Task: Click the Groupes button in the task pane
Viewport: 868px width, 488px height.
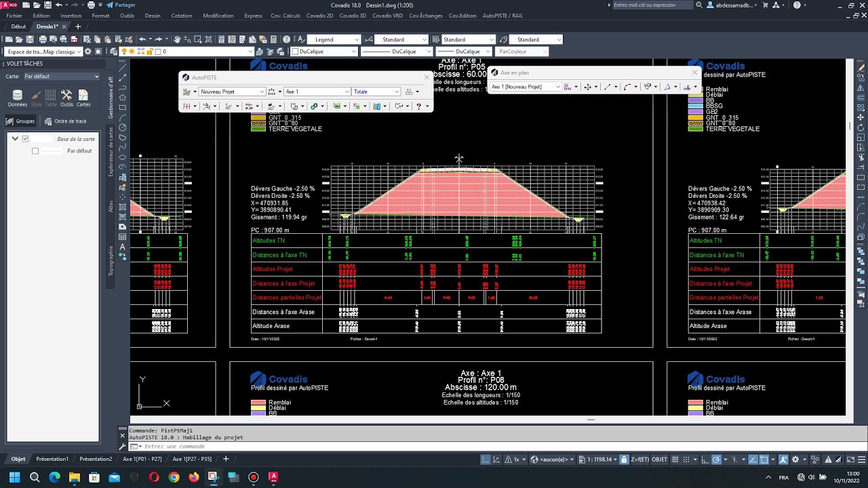Action: click(x=20, y=121)
